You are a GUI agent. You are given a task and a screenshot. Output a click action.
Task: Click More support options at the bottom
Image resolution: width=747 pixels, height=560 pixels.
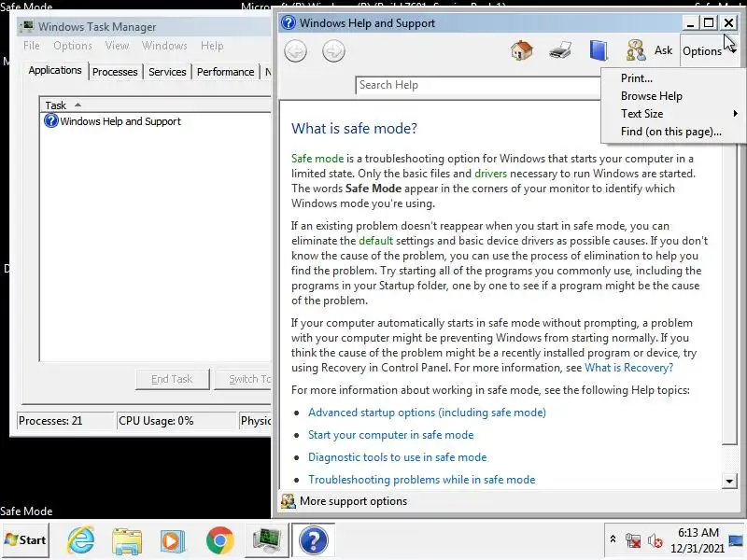[x=353, y=501]
